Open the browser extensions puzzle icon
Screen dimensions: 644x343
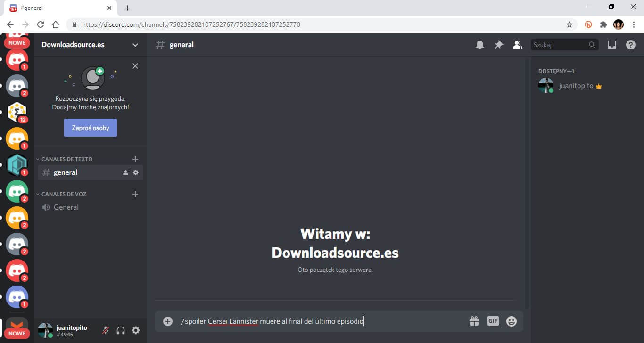(603, 24)
